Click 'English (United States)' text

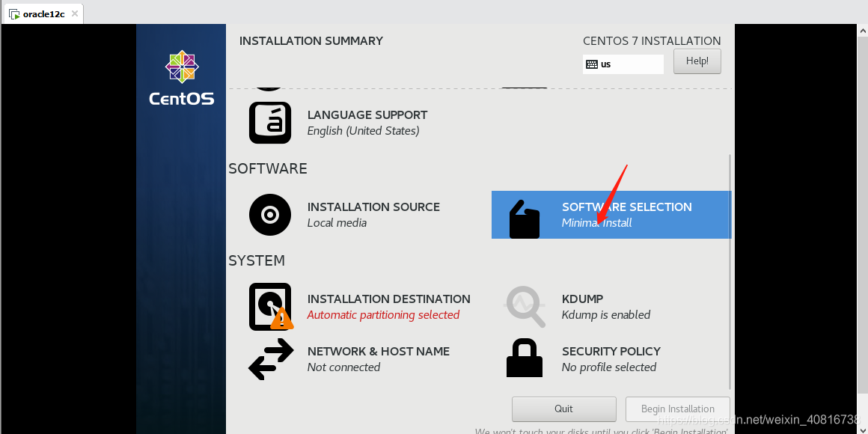[363, 131]
